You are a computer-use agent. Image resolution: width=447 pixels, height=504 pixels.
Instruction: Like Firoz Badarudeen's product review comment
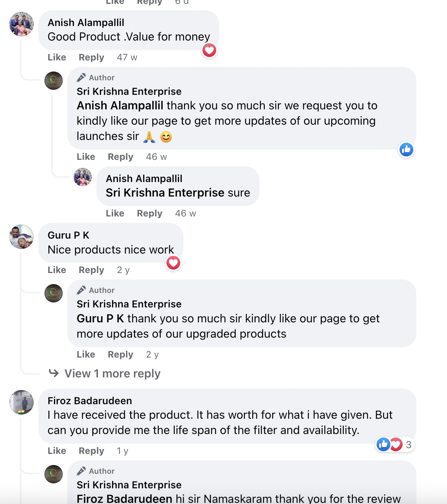[x=57, y=451]
